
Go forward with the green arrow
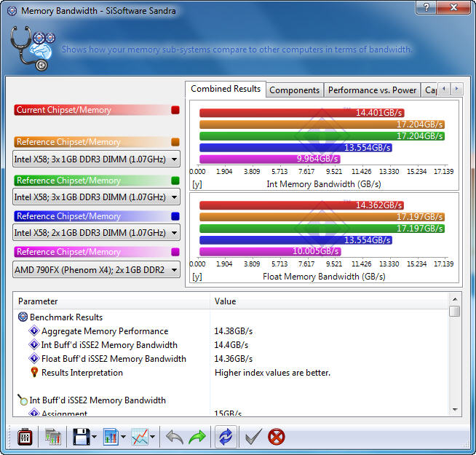[x=197, y=437]
